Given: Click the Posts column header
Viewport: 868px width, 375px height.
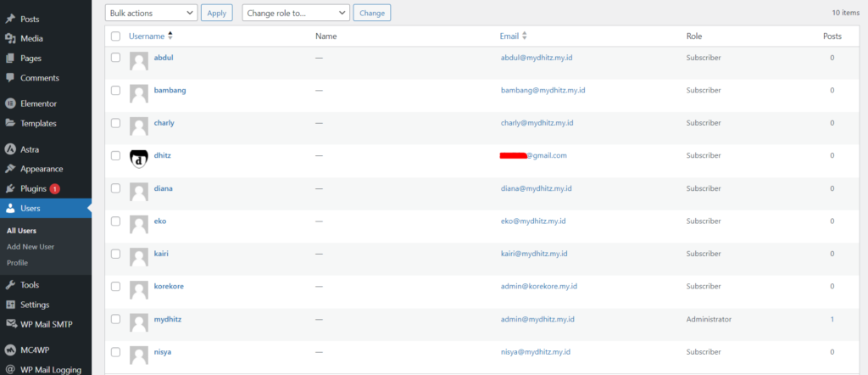Looking at the screenshot, I should click(x=832, y=36).
